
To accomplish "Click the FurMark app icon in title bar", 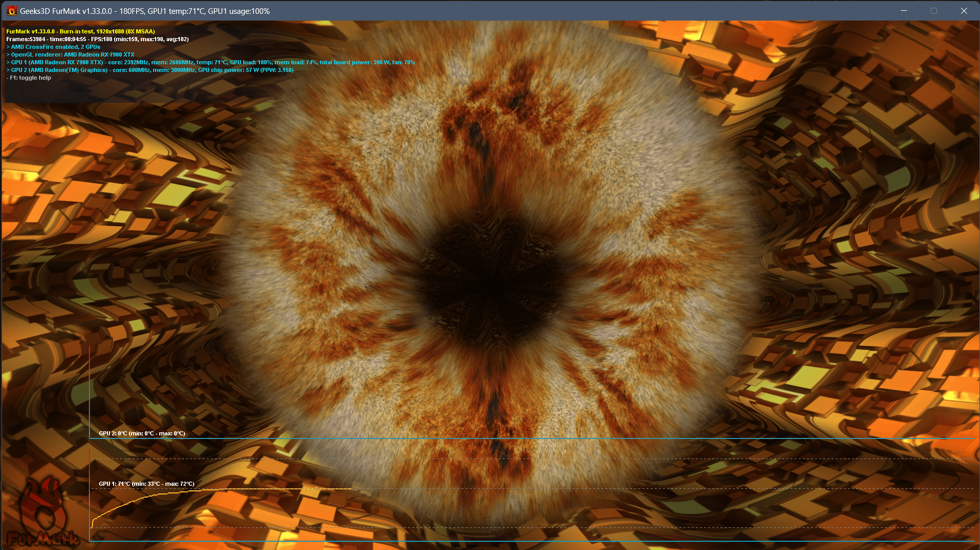I will [x=11, y=11].
